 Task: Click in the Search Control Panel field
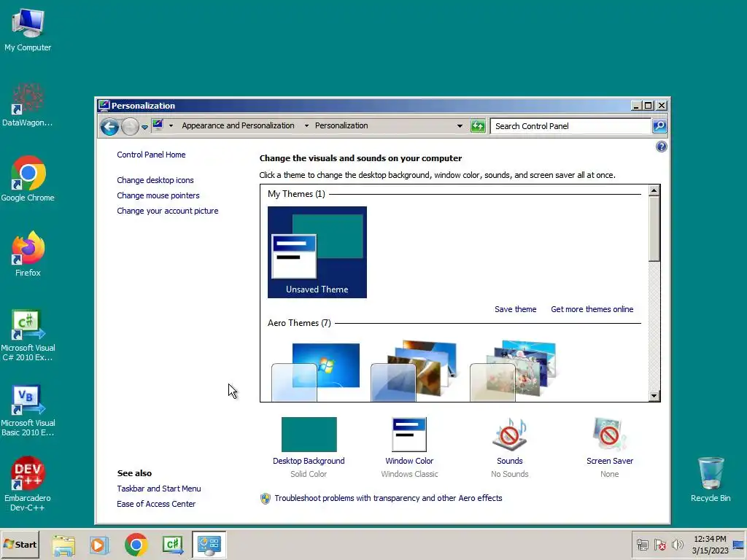pyautogui.click(x=570, y=126)
